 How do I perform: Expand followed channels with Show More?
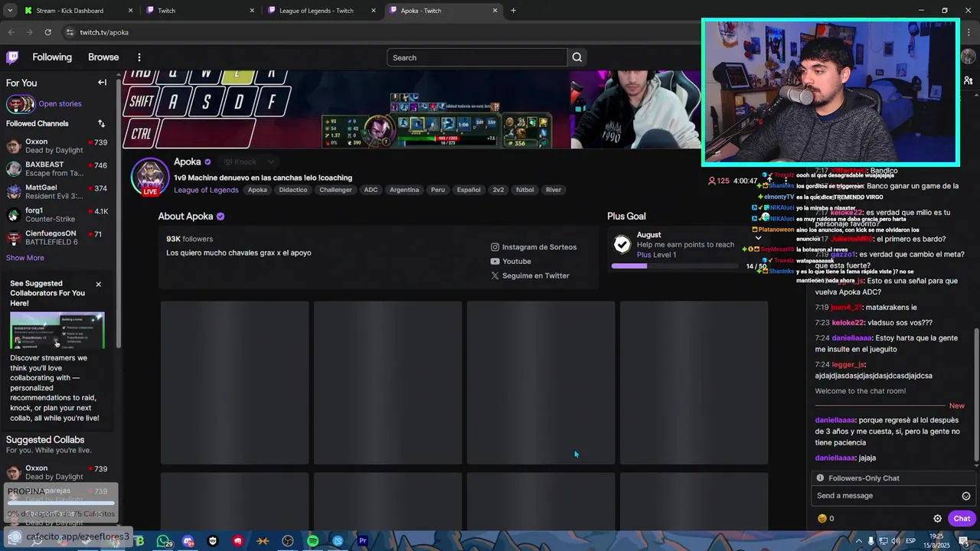[x=25, y=258]
